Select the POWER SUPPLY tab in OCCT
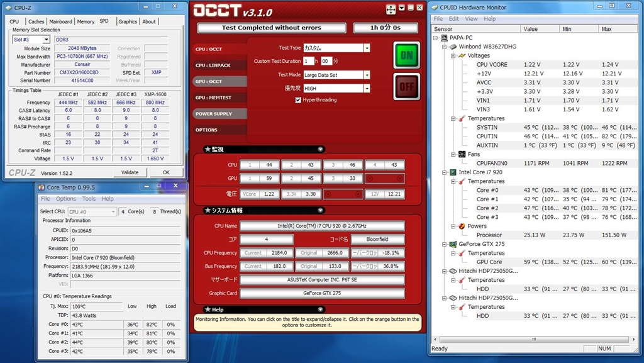 (220, 114)
